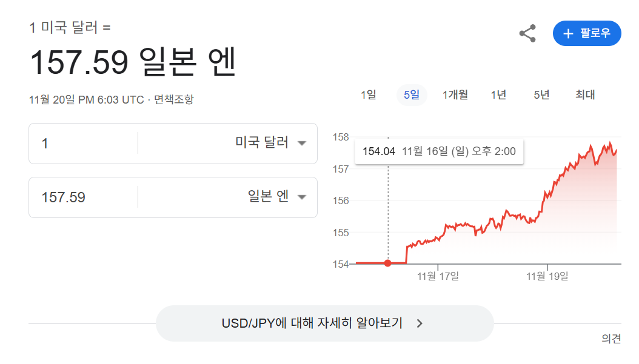This screenshot has width=639, height=364.
Task: Select the 5일 time range tab
Action: click(x=412, y=94)
